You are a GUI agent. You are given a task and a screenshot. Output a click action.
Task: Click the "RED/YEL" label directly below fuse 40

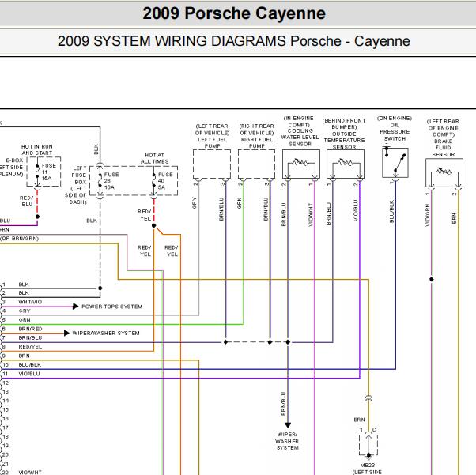pos(145,215)
